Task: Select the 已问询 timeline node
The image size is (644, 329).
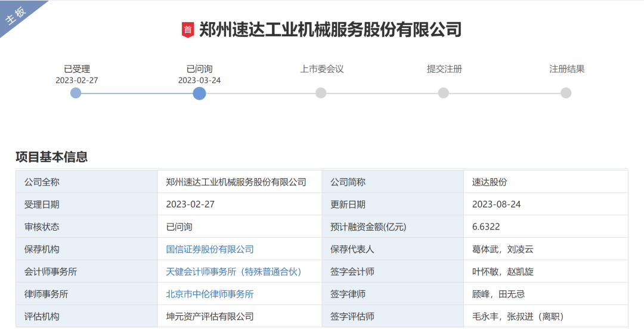Action: 199,93
